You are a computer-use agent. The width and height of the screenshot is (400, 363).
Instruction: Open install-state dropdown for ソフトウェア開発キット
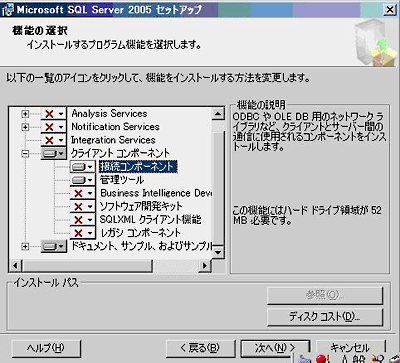(x=83, y=207)
